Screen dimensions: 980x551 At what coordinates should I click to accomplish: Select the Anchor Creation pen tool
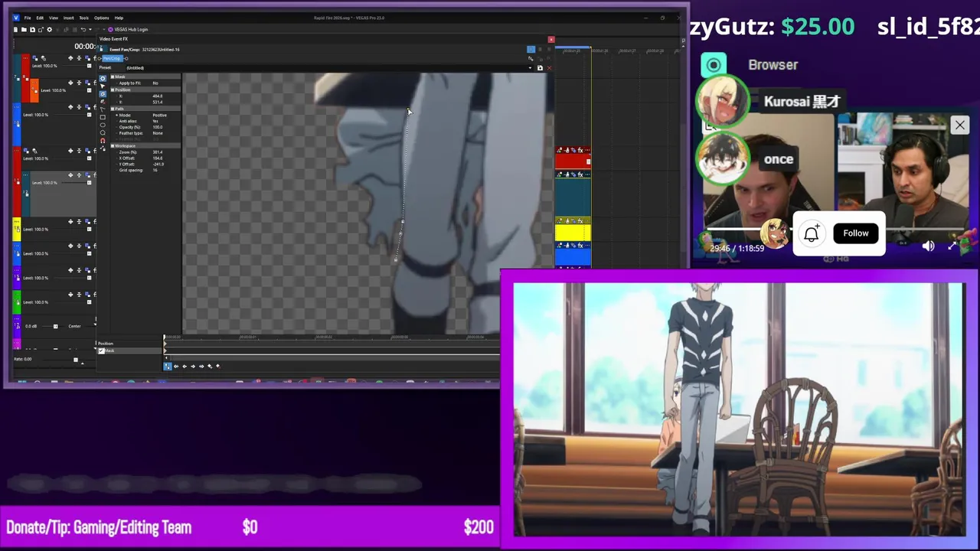[103, 93]
